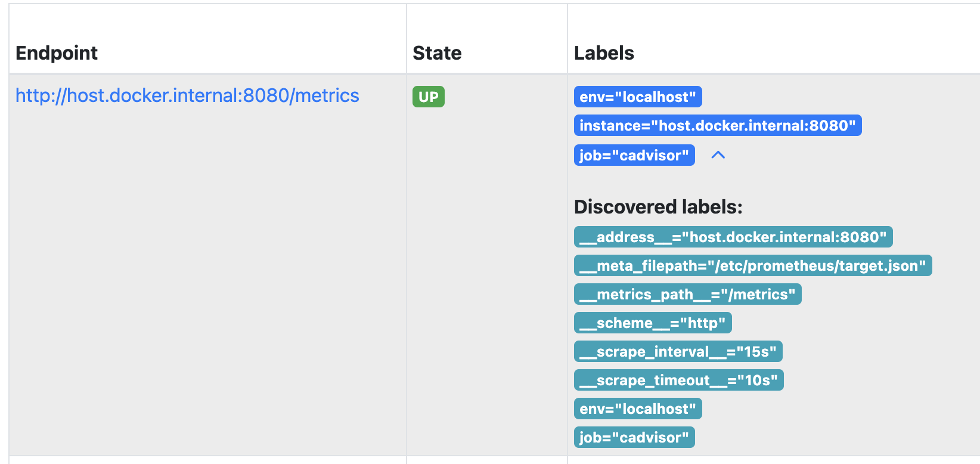Viewport: 980px width, 464px height.
Task: Select the __scheme__="http" discovered label
Action: click(653, 323)
